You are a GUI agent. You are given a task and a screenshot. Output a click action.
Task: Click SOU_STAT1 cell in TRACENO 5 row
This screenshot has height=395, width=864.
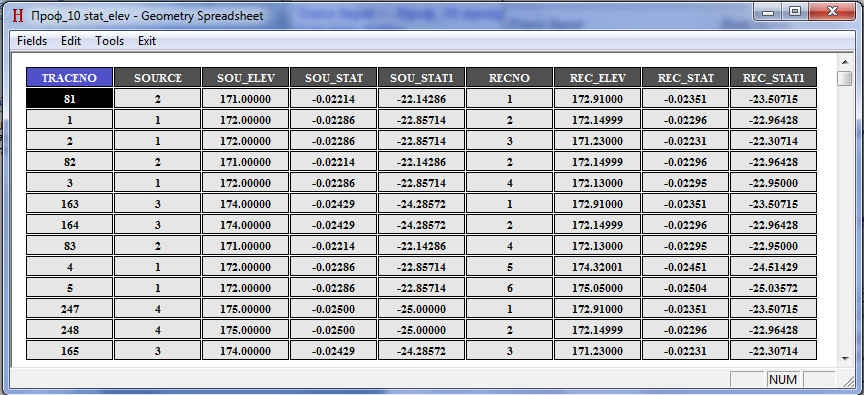click(x=422, y=288)
